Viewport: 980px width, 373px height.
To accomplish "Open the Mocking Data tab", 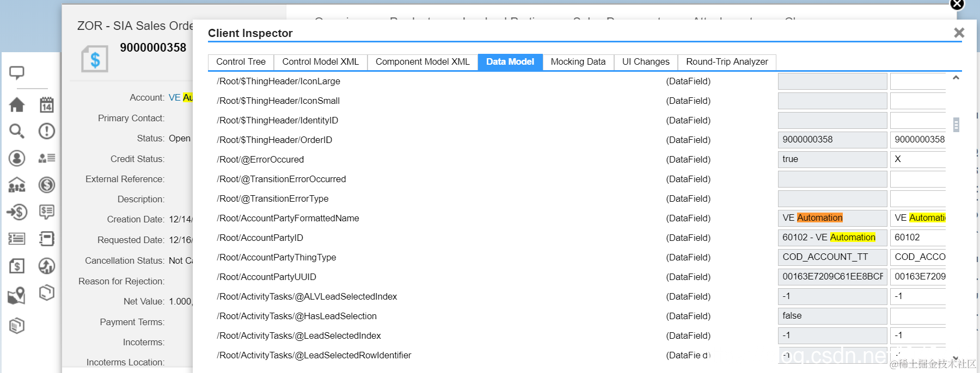I will [578, 62].
